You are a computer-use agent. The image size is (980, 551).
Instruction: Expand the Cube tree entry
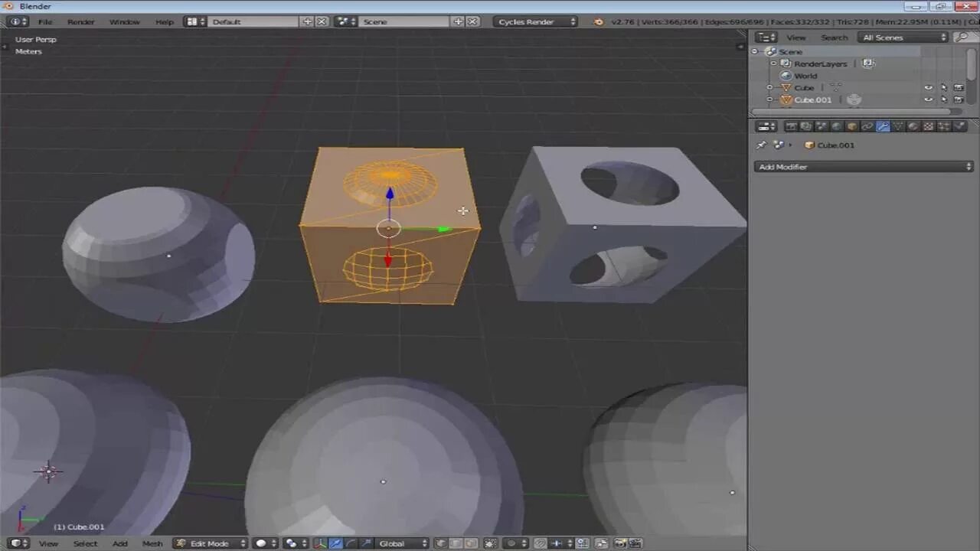(770, 87)
